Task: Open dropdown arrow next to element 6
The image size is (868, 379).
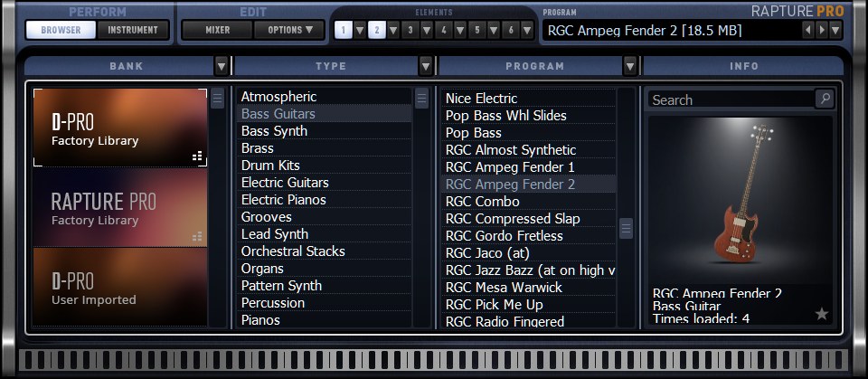Action: point(527,30)
